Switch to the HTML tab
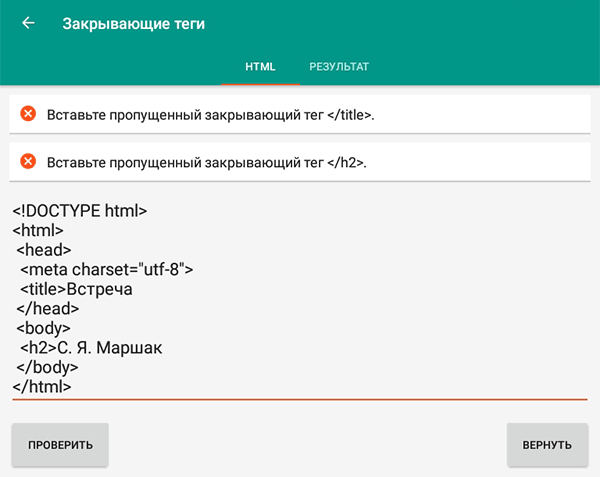Viewport: 600px width, 477px height. [260, 67]
